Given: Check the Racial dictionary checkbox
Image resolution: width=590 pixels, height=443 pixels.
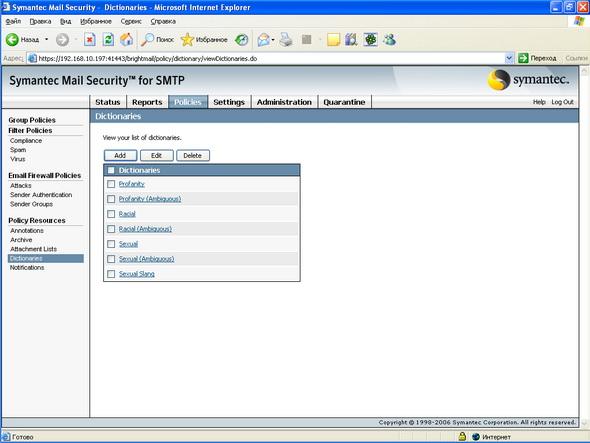Looking at the screenshot, I should tap(111, 214).
